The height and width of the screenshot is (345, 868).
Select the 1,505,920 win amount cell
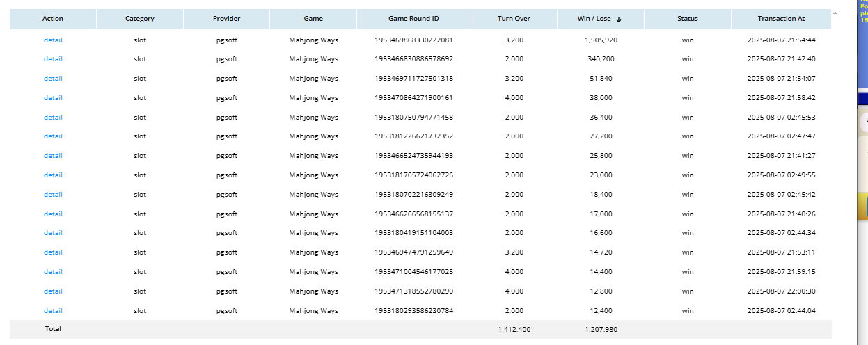coord(601,40)
